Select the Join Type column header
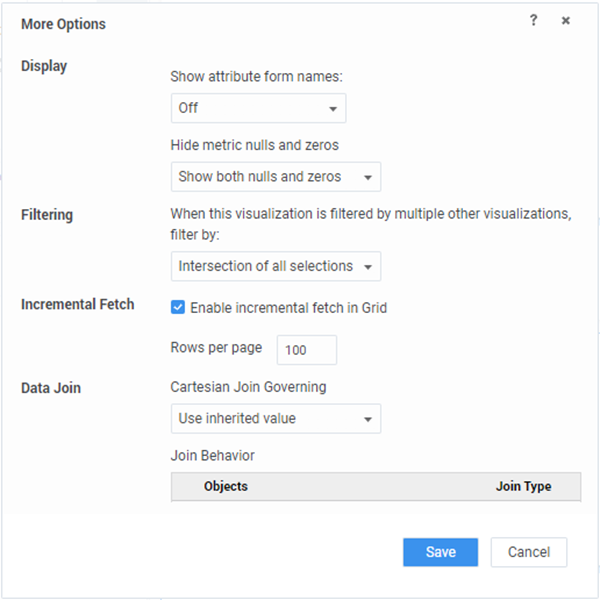Viewport: 600px width, 600px height. click(523, 486)
